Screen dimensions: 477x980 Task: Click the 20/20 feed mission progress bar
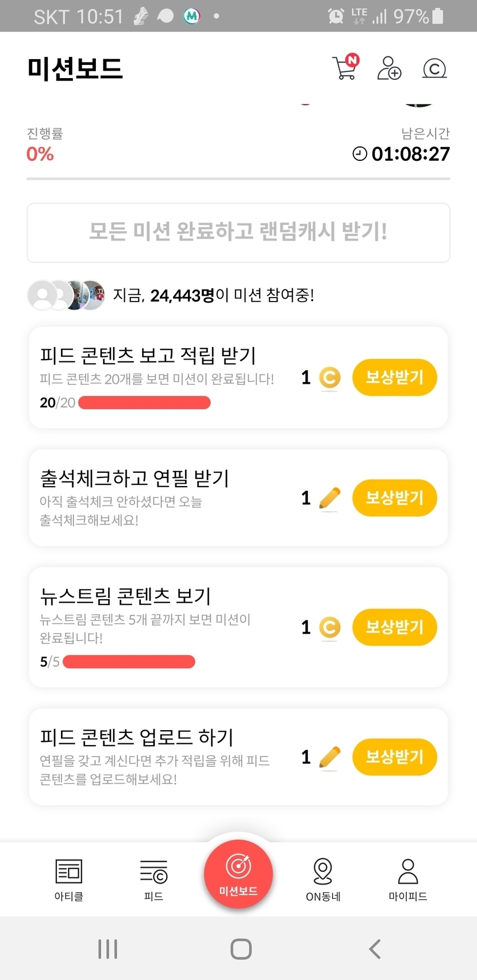(x=144, y=403)
